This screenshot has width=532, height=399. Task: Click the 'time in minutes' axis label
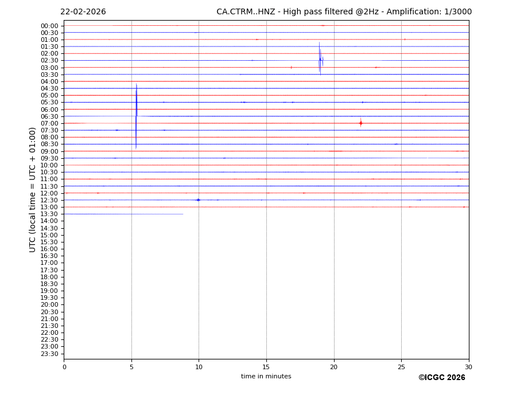tap(266, 377)
